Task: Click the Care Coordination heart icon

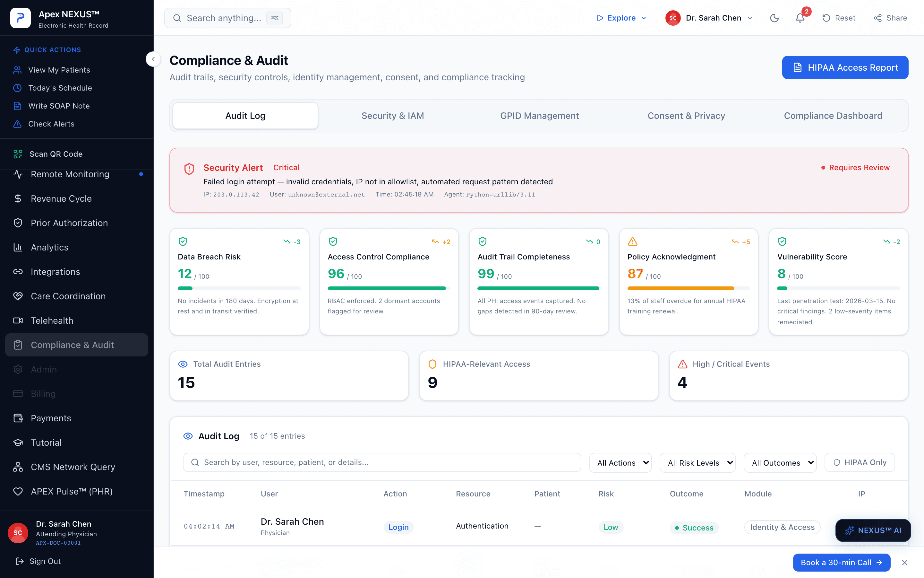Action: pyautogui.click(x=18, y=296)
